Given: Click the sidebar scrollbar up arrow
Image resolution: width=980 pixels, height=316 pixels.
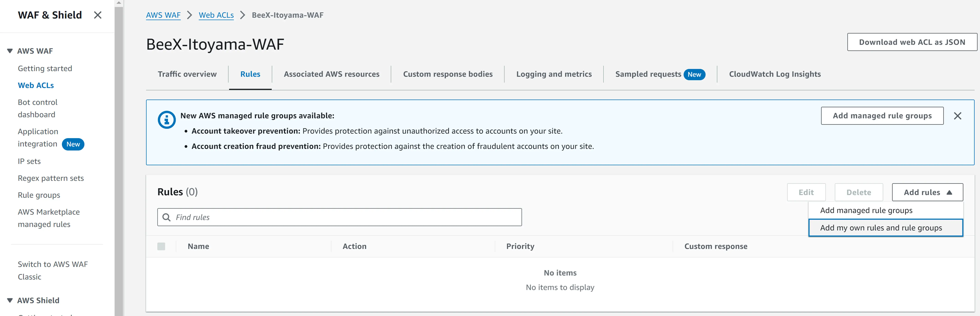Looking at the screenshot, I should coord(119,3).
